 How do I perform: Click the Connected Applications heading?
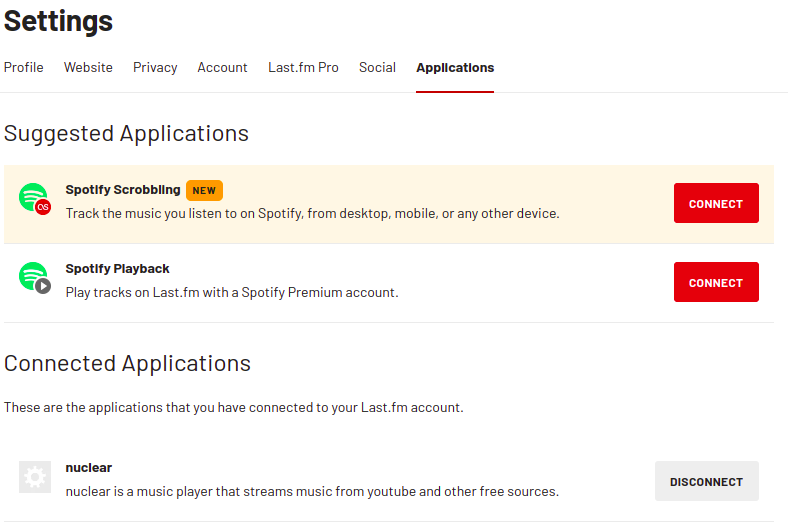pyautogui.click(x=127, y=364)
